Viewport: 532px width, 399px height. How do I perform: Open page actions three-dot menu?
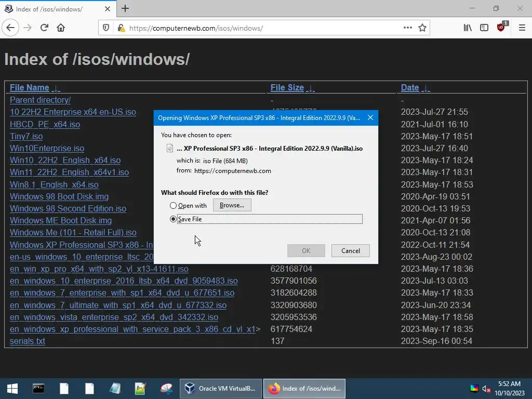tap(407, 28)
